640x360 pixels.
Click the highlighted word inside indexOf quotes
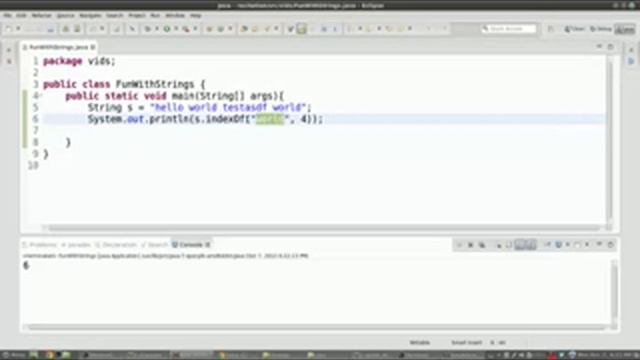[269, 119]
